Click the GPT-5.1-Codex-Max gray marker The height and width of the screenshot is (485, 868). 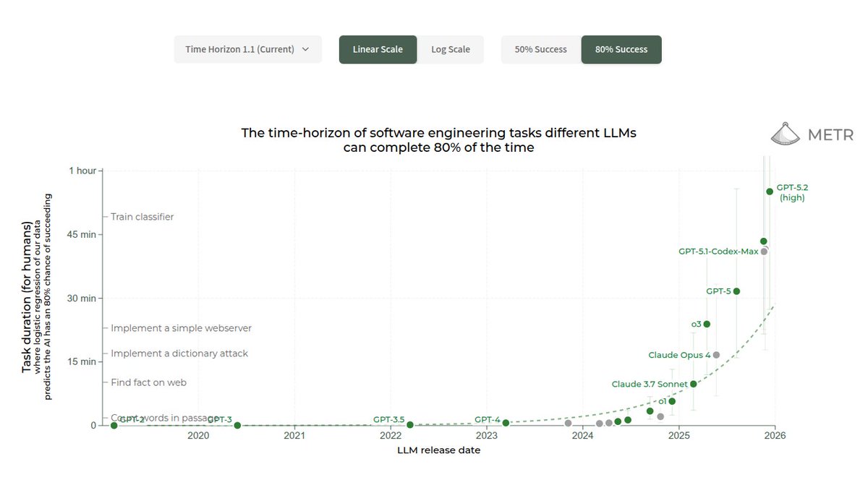coord(763,252)
